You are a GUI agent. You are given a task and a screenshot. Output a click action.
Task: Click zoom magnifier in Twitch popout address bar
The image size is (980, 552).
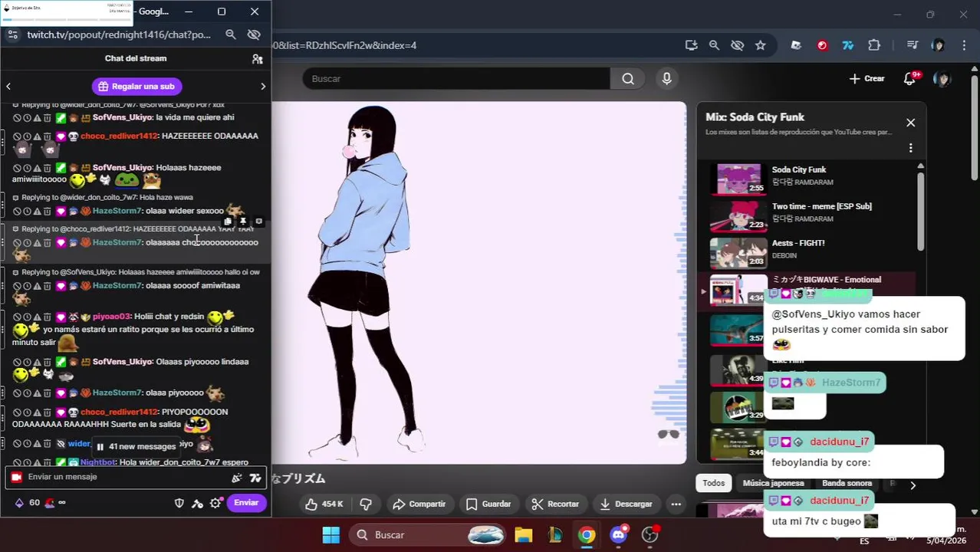coord(231,34)
